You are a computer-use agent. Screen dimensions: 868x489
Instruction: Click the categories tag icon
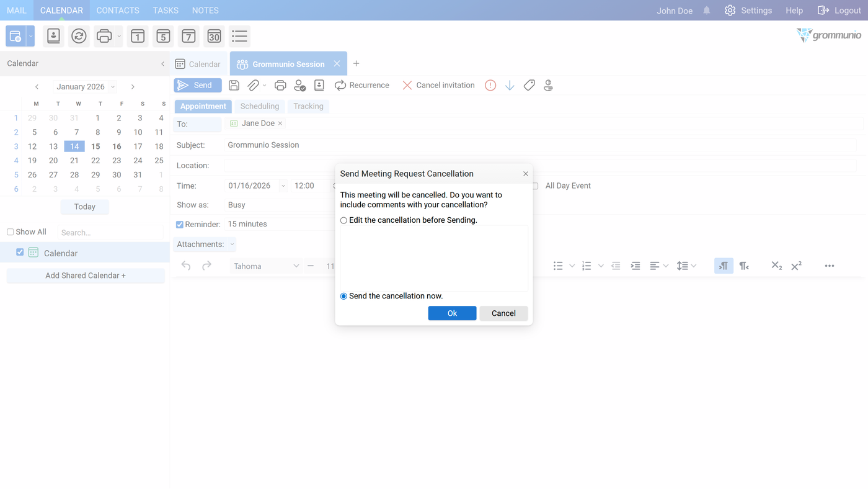point(529,86)
